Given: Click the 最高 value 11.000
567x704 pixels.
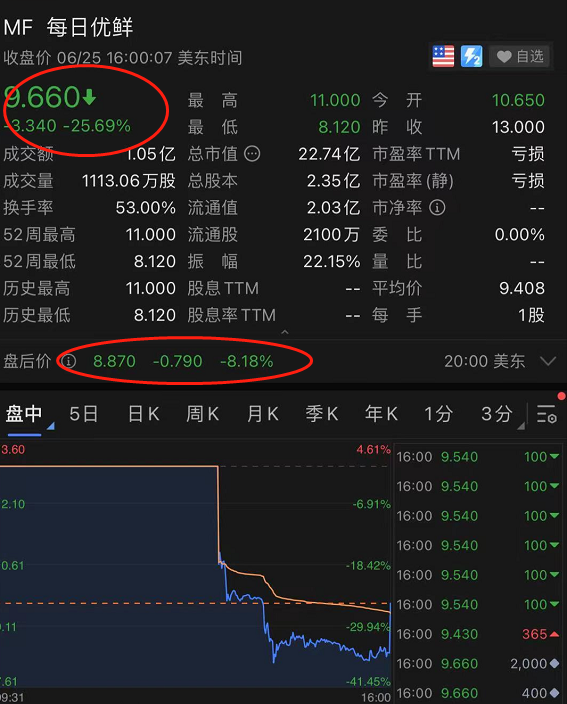Looking at the screenshot, I should pyautogui.click(x=335, y=100).
